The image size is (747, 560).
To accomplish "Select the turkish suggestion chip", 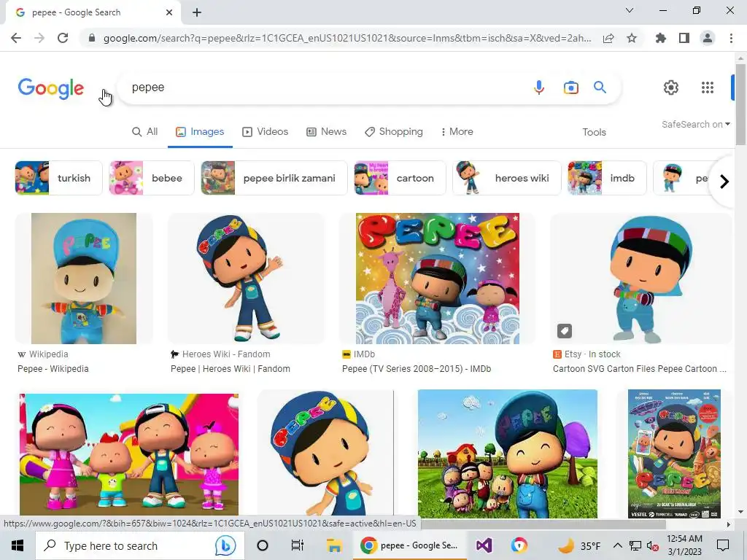I will (58, 178).
